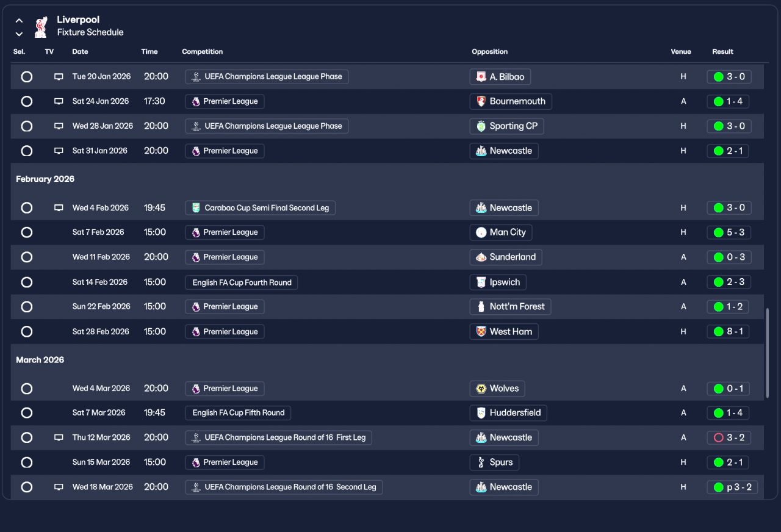The width and height of the screenshot is (781, 532).
Task: Click the TV icon on the Sat 31 Jan row
Action: [x=59, y=151]
